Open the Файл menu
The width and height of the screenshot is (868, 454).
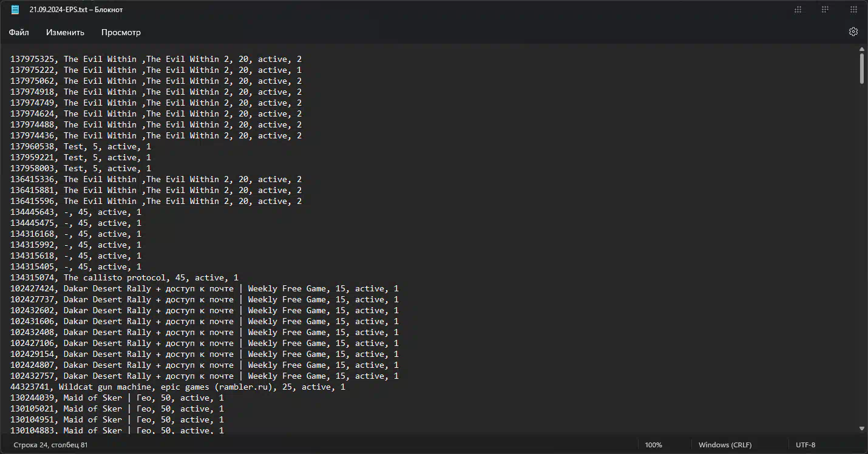click(19, 32)
